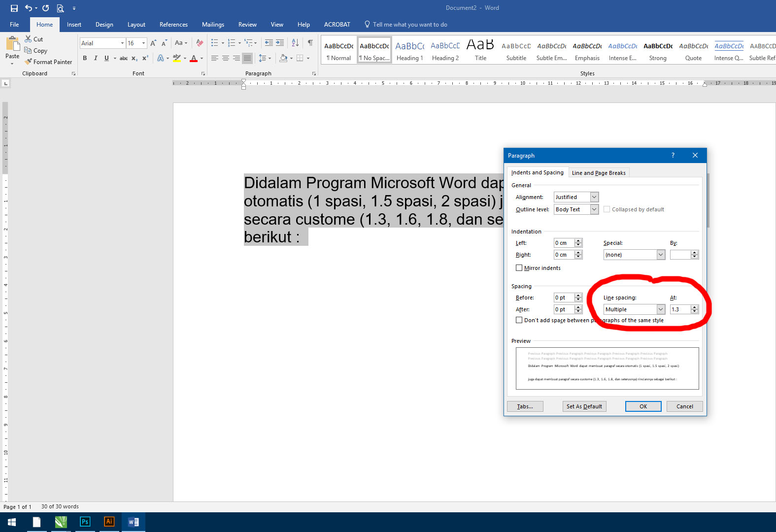Open the Tabs... button
Screen dimensions: 776x532
(525, 406)
